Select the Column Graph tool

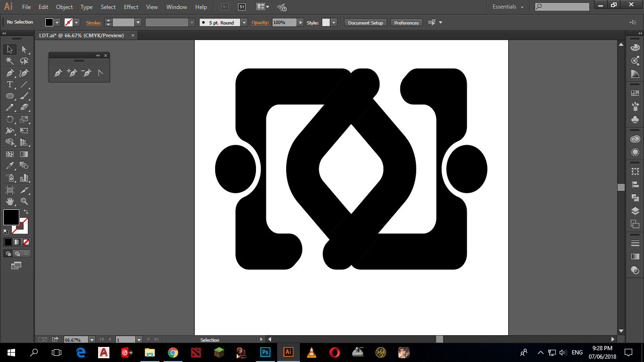pos(24,178)
